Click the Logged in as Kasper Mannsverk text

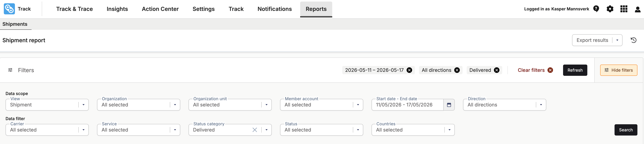click(556, 9)
